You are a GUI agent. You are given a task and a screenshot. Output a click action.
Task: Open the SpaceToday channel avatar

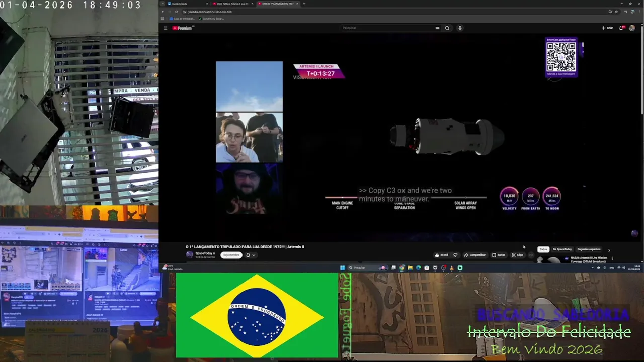click(x=190, y=255)
